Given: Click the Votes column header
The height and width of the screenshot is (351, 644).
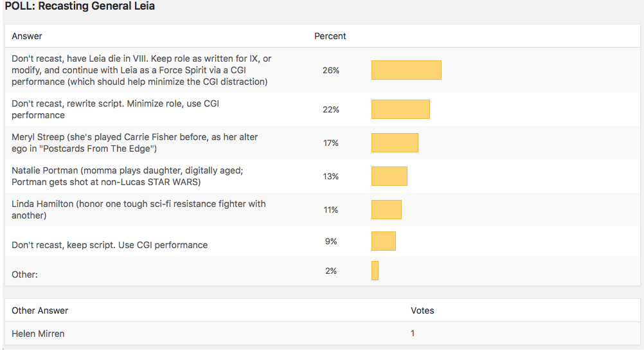Looking at the screenshot, I should [x=422, y=310].
